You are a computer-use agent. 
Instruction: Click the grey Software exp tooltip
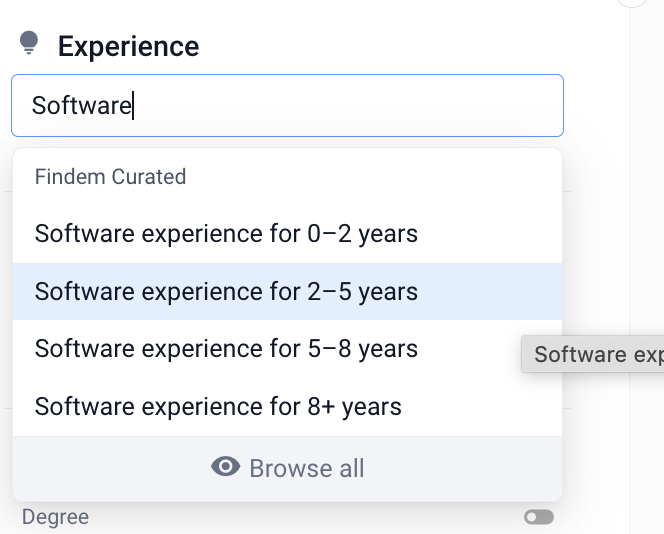595,355
